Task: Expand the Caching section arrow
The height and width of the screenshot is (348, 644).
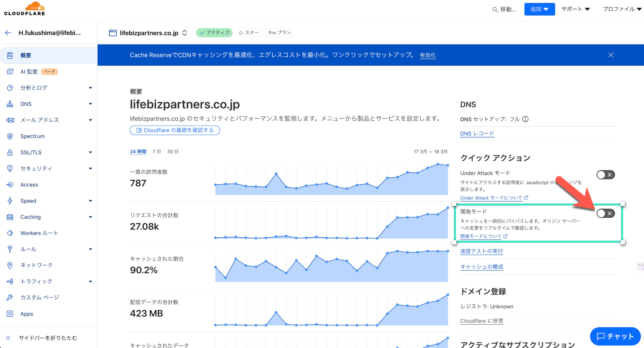Action: pyautogui.click(x=91, y=217)
